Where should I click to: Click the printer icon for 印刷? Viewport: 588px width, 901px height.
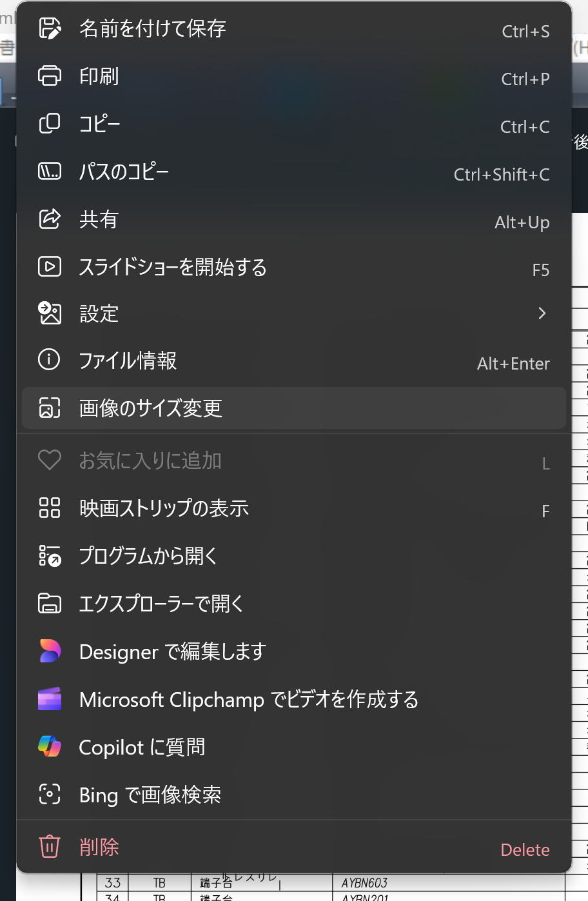coord(50,76)
